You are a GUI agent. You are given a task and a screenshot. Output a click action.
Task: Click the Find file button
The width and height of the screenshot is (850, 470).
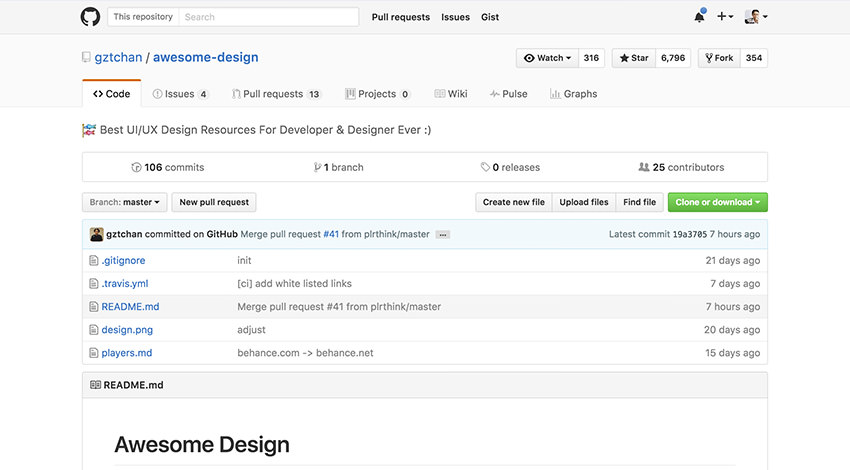[640, 202]
